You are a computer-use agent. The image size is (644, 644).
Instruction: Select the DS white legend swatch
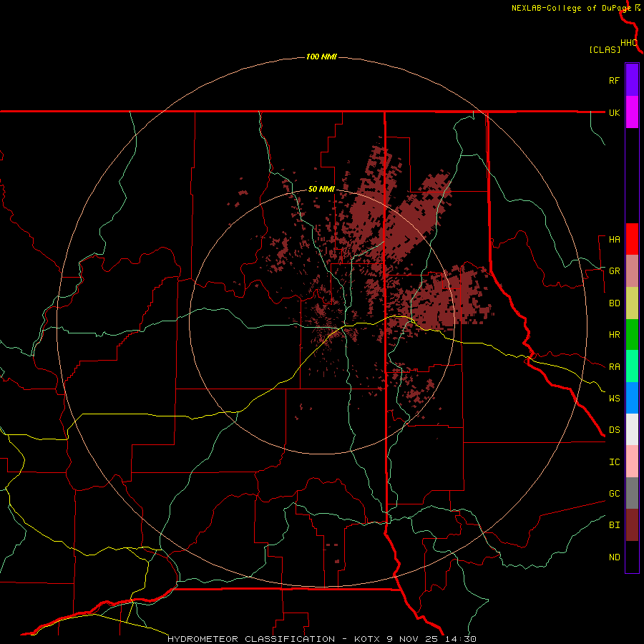pyautogui.click(x=632, y=429)
